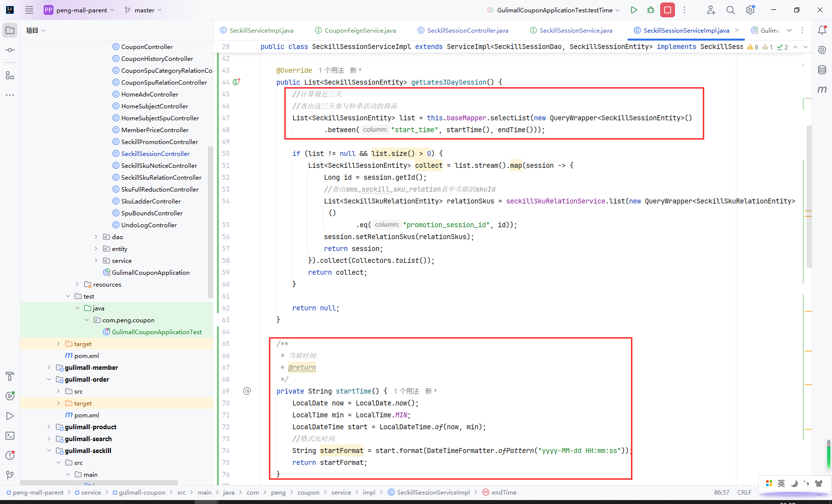The image size is (832, 504).
Task: Toggle the Project tool window folder icon
Action: [x=10, y=30]
